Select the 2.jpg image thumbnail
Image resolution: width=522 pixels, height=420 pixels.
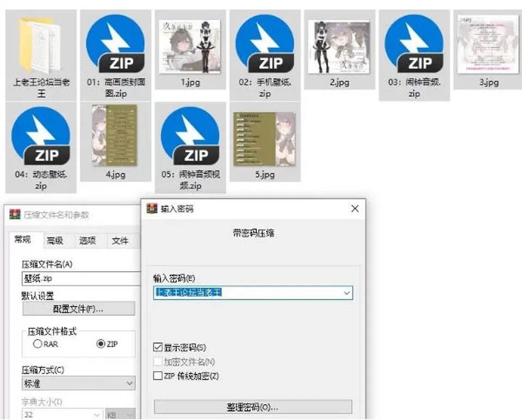tap(339, 47)
